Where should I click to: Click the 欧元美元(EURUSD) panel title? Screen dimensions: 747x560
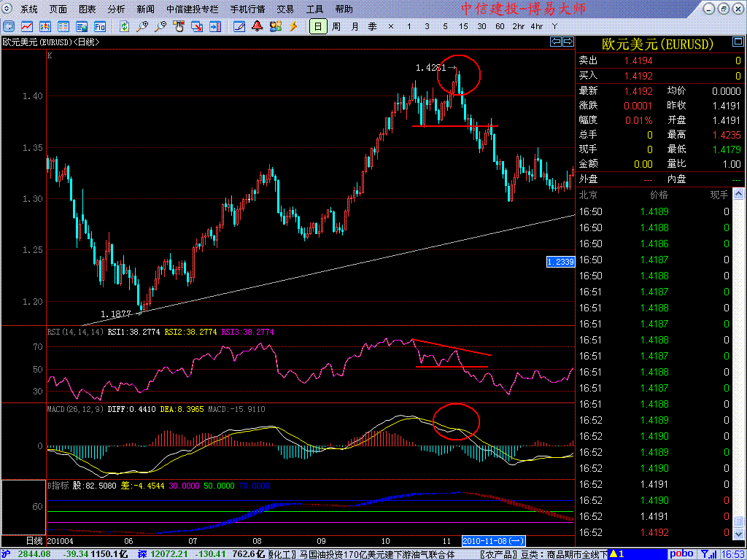(x=658, y=44)
